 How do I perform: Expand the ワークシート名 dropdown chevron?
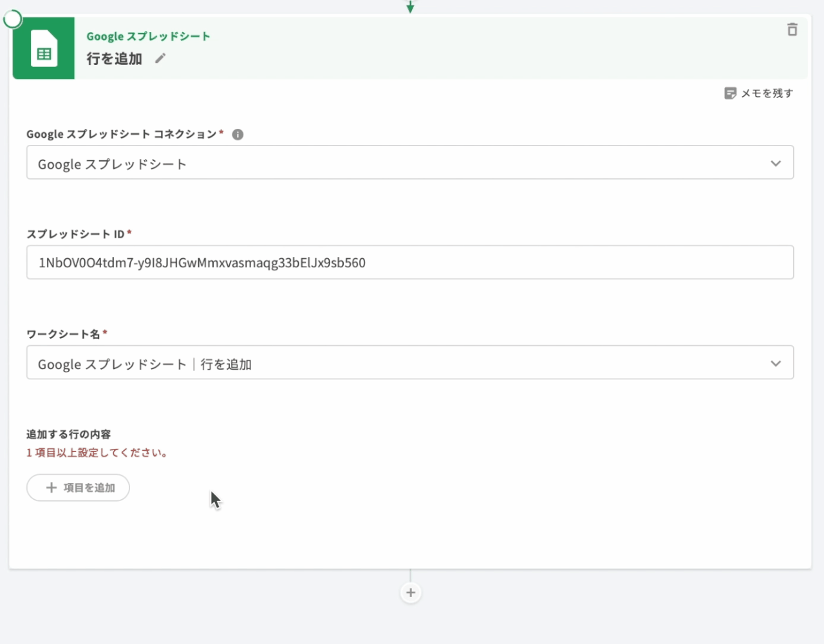775,364
